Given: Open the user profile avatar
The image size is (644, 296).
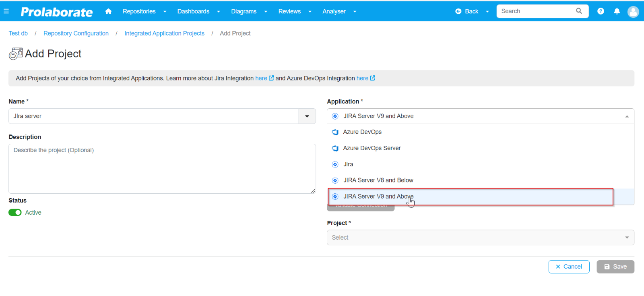Looking at the screenshot, I should click(x=633, y=12).
